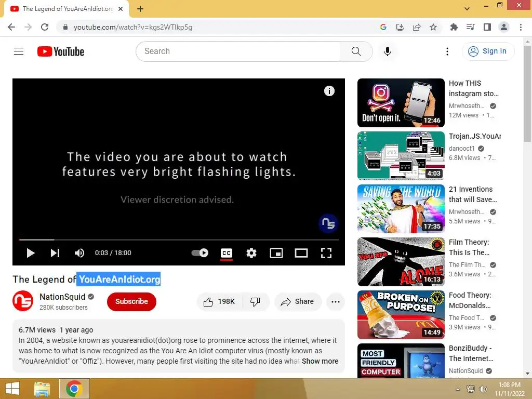The image size is (532, 399).
Task: Select 'The Legend of YouAreAnIdiot.org' tab
Action: tap(66, 9)
